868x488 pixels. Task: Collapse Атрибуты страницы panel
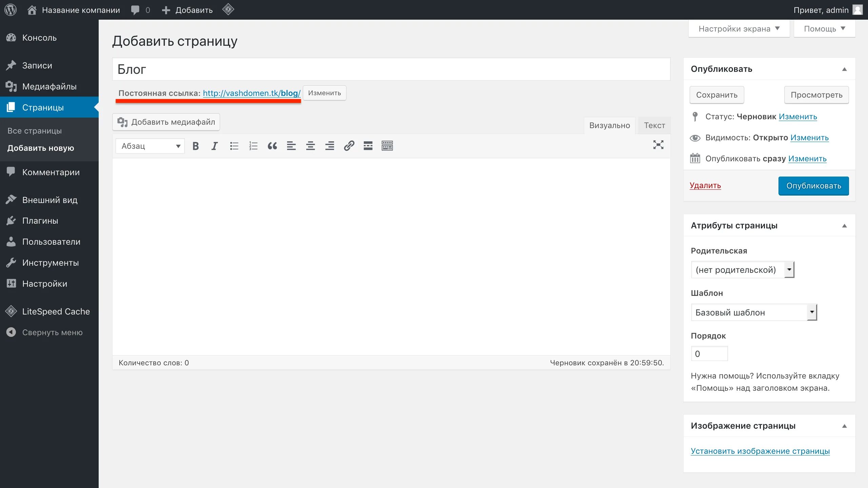845,226
